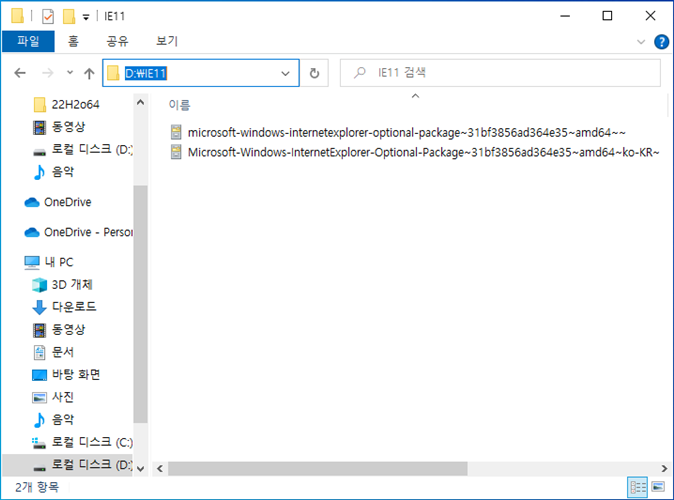
Task: Select OneDrive in the navigation pane
Action: [x=58, y=202]
